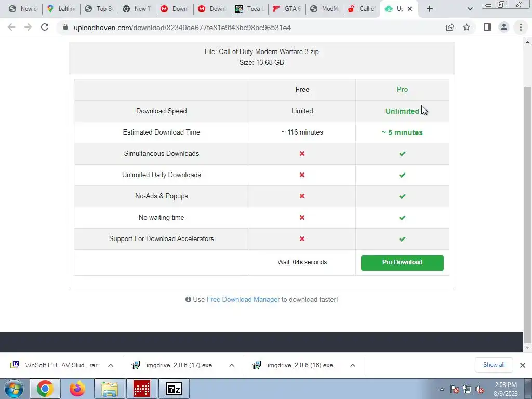Switch to the 'Toca L' tab
Screen dimensions: 532x399
(x=249, y=9)
